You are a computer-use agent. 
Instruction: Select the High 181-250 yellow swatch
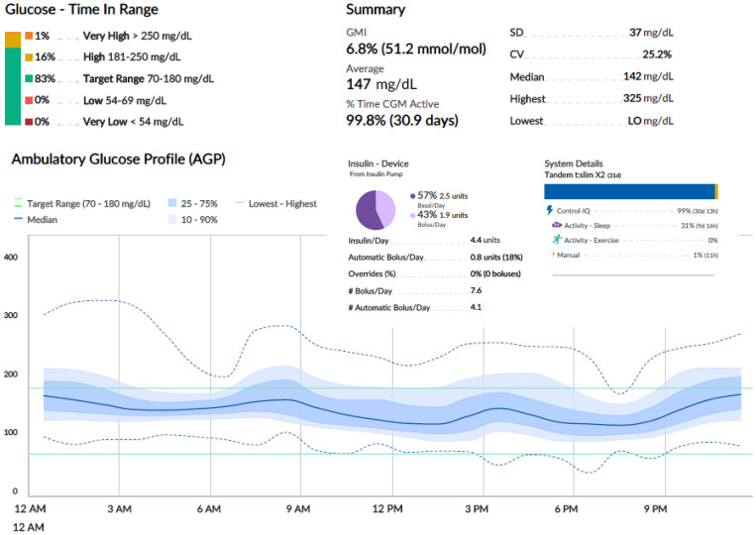point(29,57)
